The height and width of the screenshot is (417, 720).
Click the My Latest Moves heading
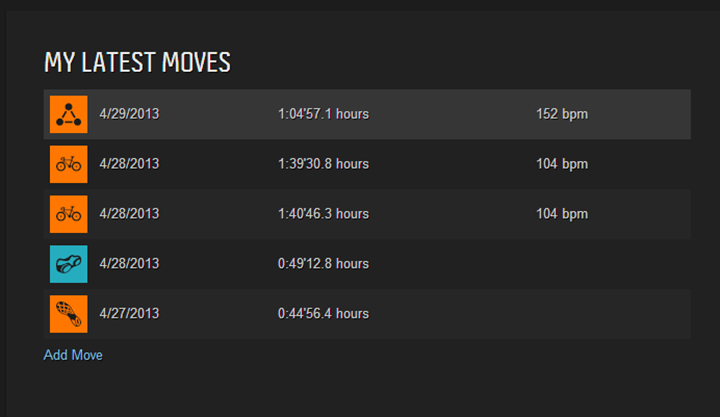[x=137, y=62]
